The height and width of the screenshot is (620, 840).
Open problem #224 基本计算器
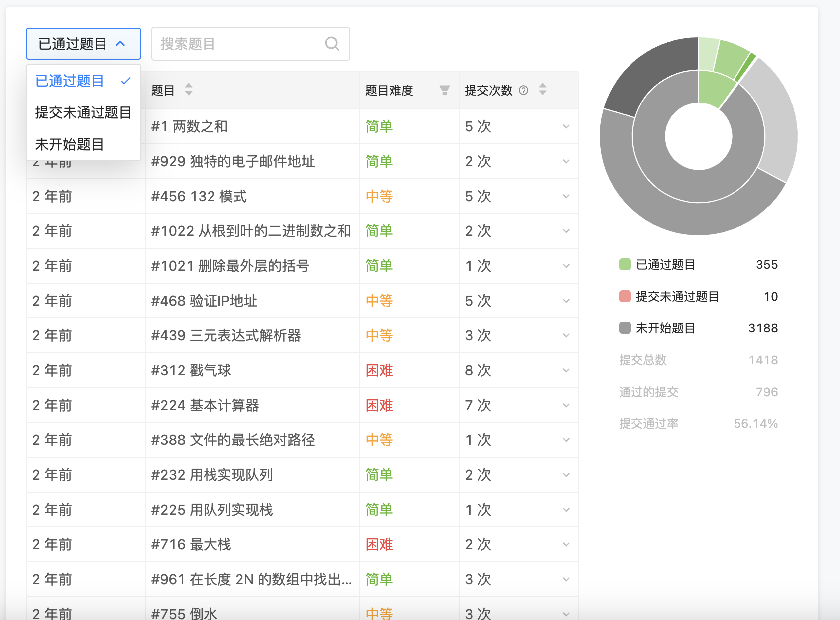(x=205, y=405)
